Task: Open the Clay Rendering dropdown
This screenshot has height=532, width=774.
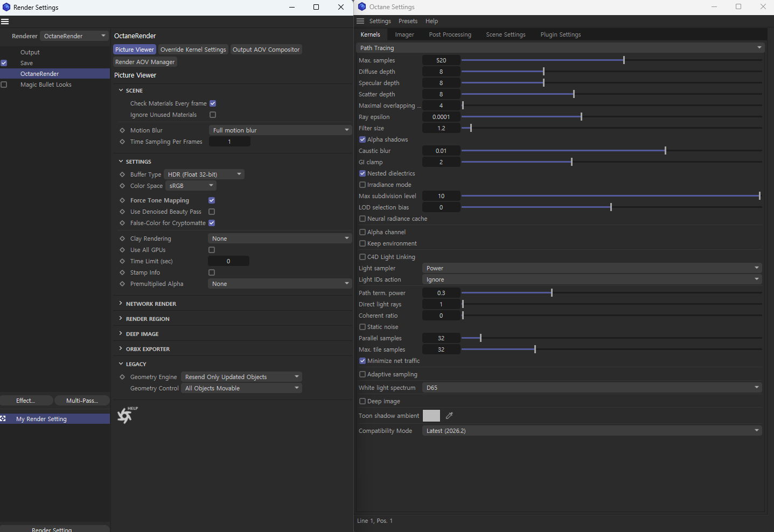Action: pyautogui.click(x=280, y=239)
